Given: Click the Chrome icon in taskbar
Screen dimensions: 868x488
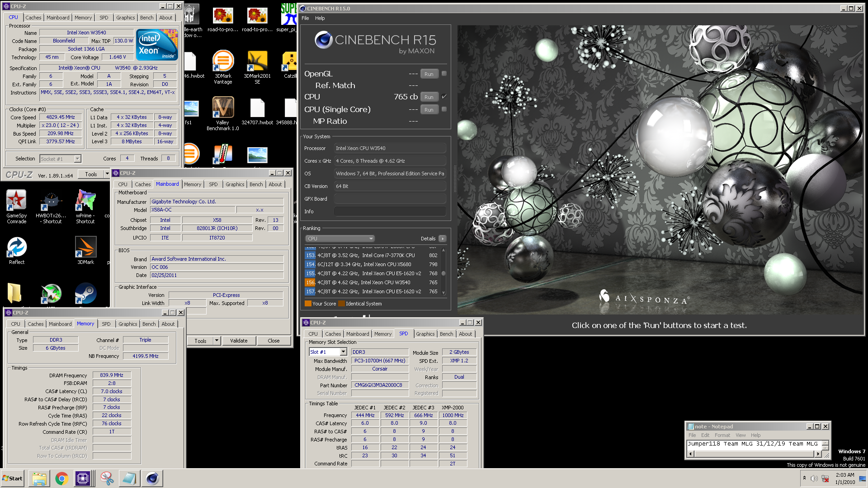Looking at the screenshot, I should tap(61, 479).
